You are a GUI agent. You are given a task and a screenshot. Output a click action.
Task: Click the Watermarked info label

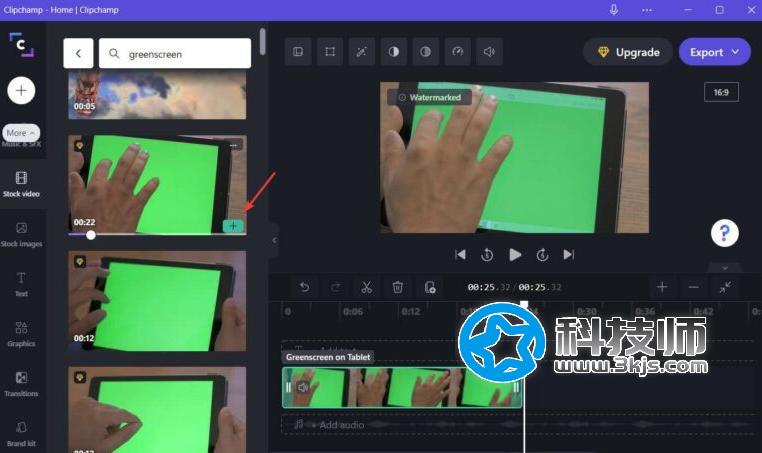tap(430, 97)
